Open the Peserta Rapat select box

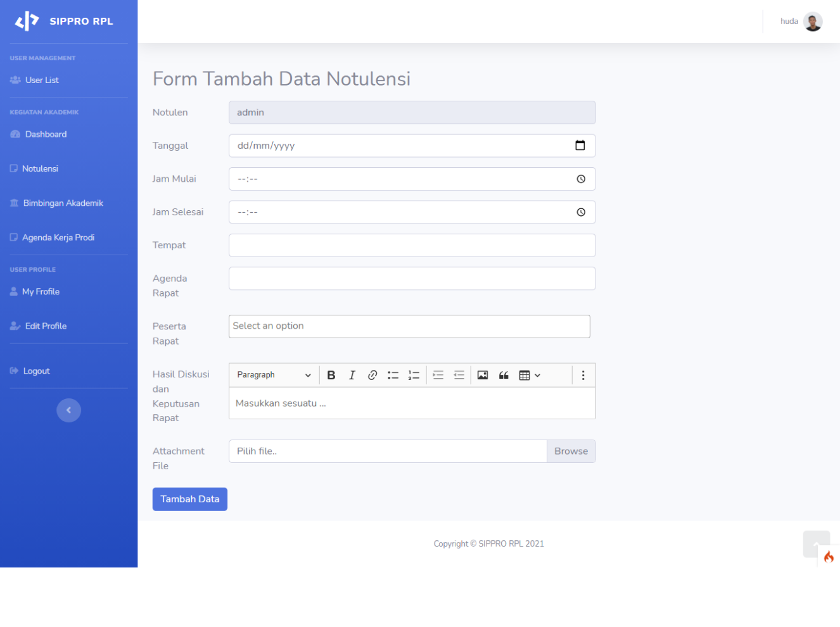tap(409, 326)
